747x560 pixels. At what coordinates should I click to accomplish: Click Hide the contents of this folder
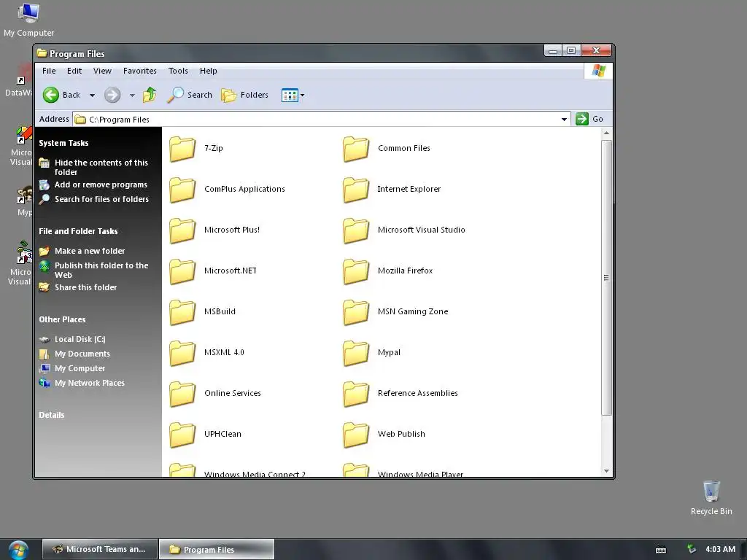pos(101,167)
